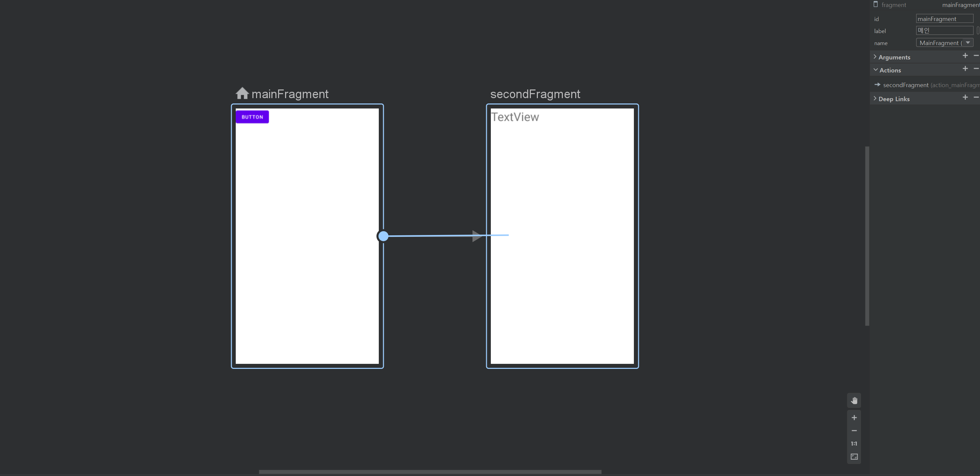The image size is (980, 476).
Task: Click the home icon beside mainFragment
Action: click(x=242, y=93)
